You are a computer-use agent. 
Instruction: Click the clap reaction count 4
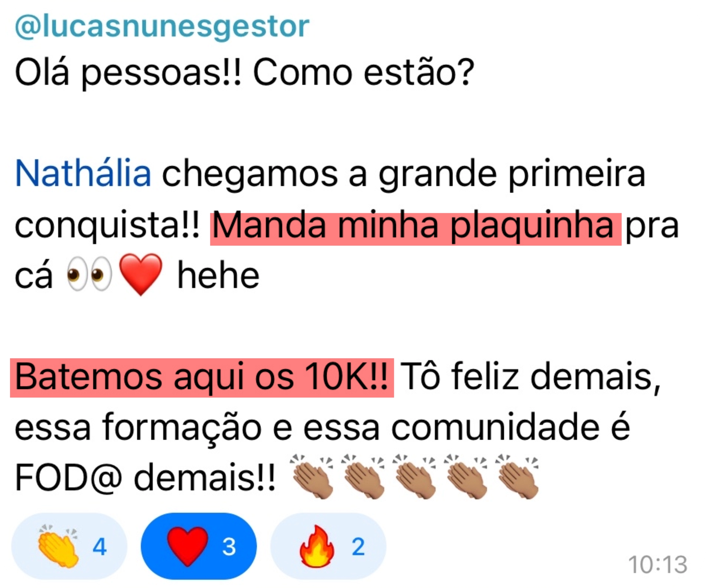99,547
